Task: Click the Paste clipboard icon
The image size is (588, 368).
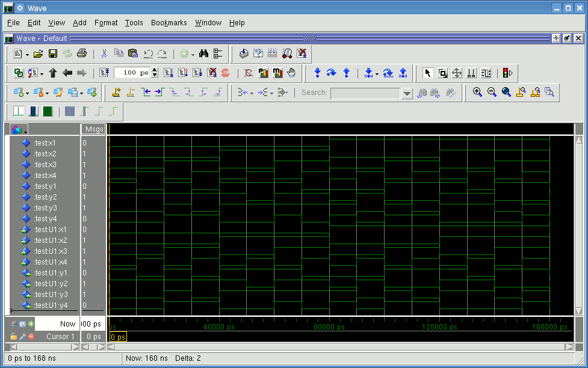Action: (133, 54)
